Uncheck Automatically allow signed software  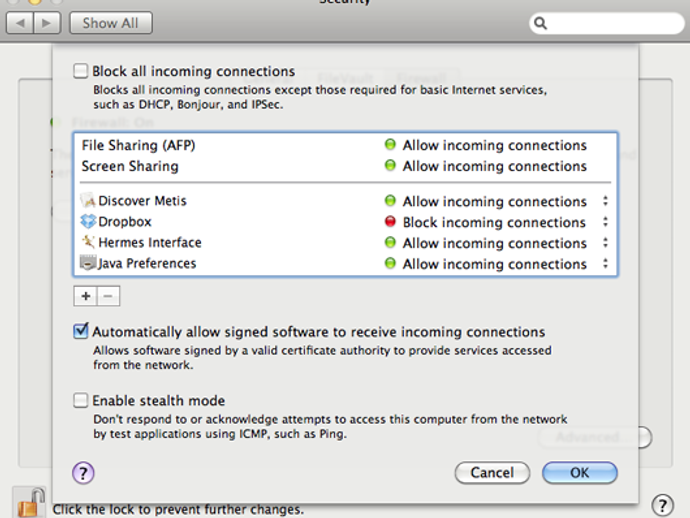80,332
